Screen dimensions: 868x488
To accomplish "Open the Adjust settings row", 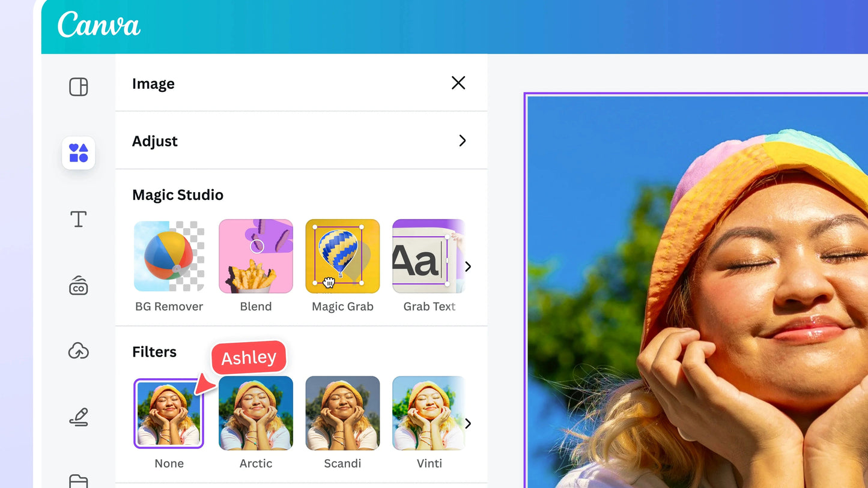I will (301, 140).
